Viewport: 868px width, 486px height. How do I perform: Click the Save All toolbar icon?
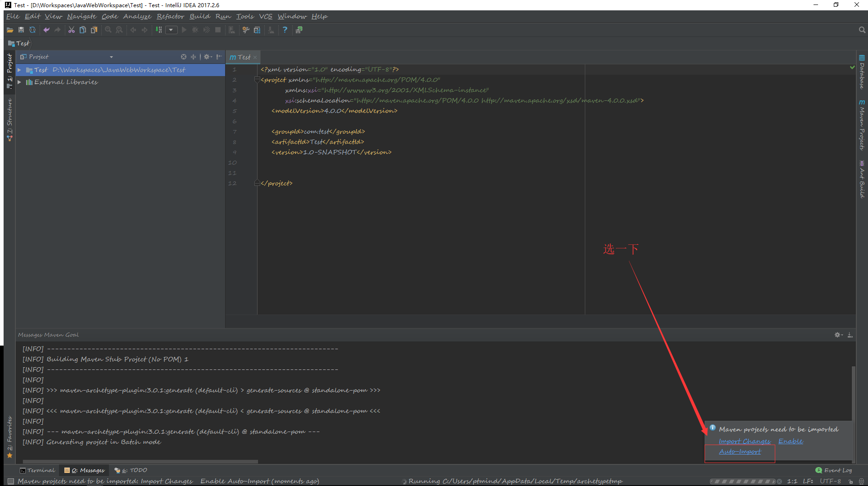tap(21, 30)
